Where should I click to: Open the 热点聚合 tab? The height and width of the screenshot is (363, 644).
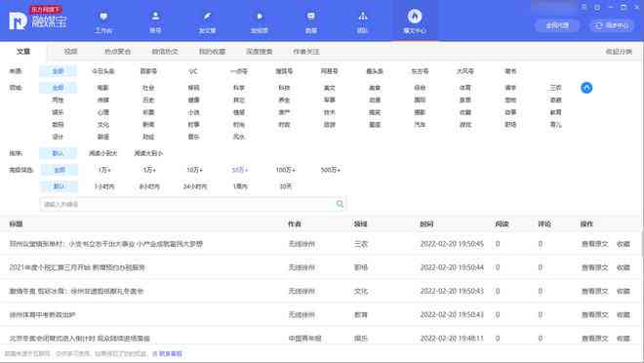coord(117,52)
